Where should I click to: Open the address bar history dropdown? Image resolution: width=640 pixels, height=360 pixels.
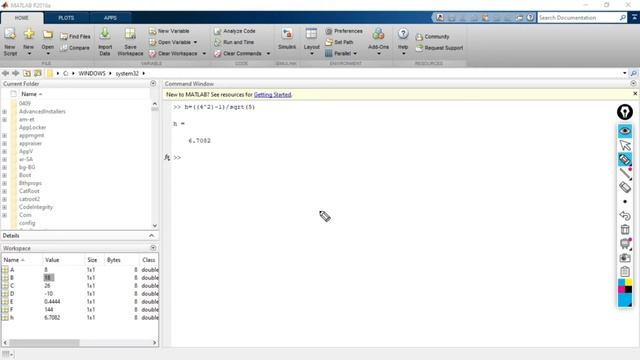[x=624, y=73]
